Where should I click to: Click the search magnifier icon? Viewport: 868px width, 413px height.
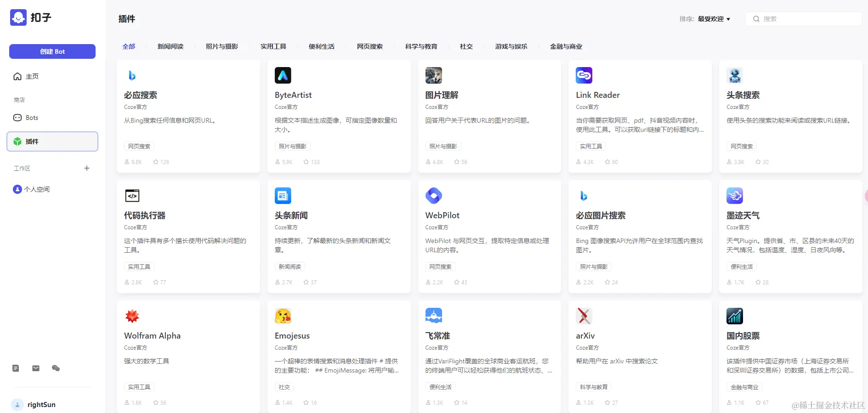click(756, 19)
